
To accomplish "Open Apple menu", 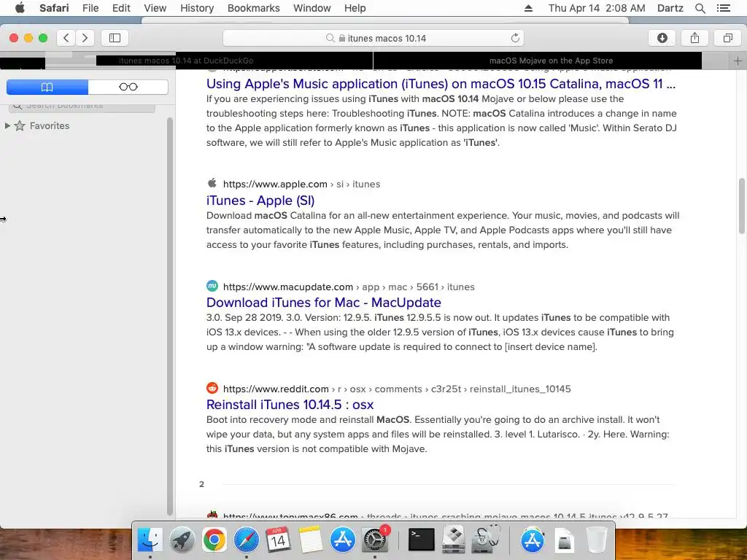I will [x=20, y=8].
